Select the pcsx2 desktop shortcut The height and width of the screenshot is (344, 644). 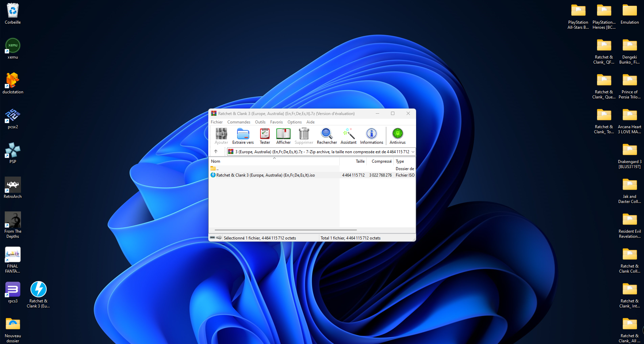tap(13, 118)
